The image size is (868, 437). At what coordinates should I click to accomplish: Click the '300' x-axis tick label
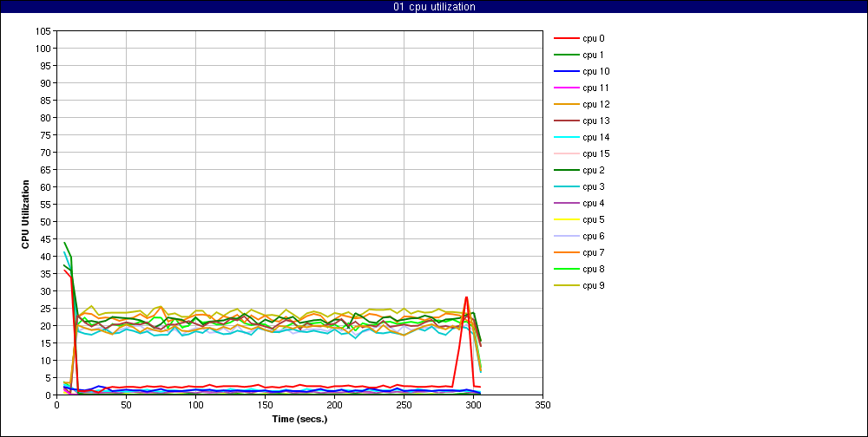point(473,405)
